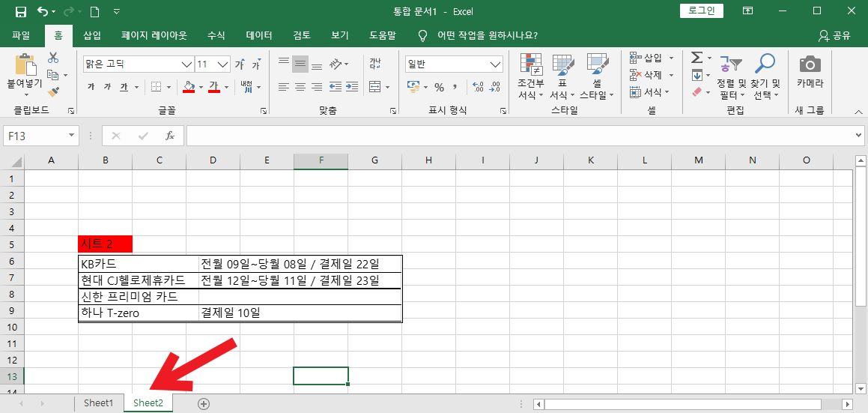This screenshot has width=868, height=413.
Task: Switch to the 수식 formulas tab
Action: point(216,36)
